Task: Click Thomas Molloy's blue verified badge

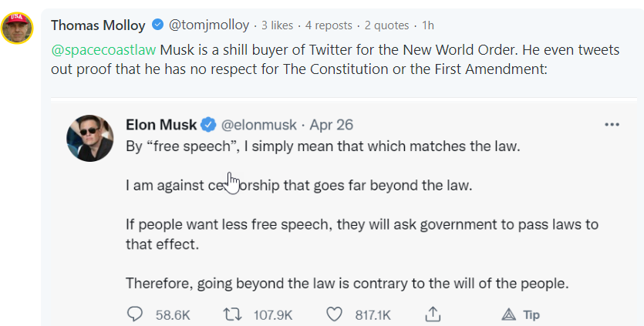Action: [157, 25]
